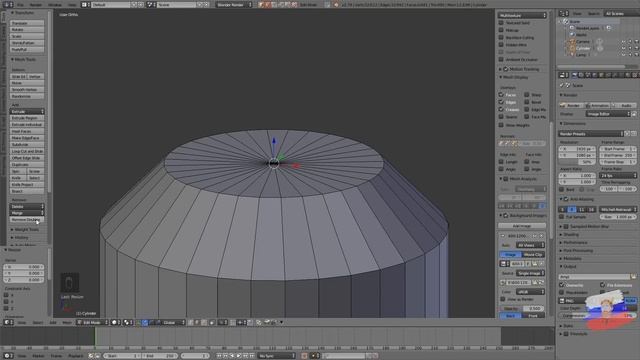Enable Show Weights checkbox
Viewport: 640px width, 360px height.
pos(501,125)
